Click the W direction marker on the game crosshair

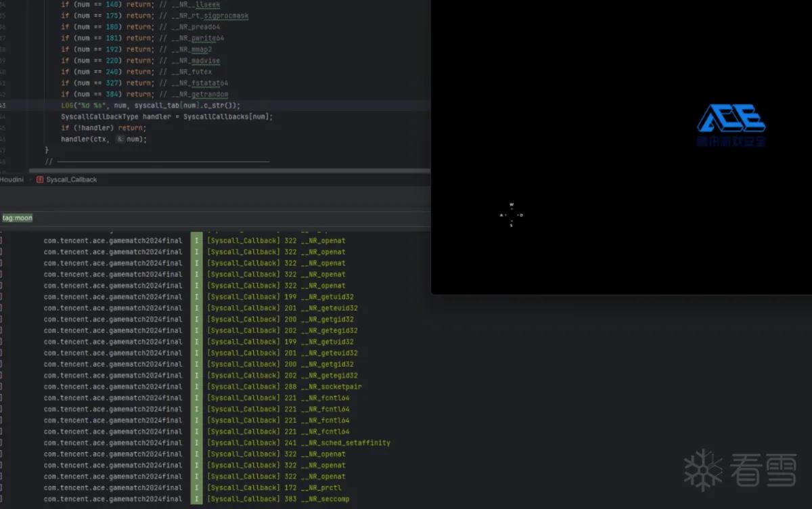pyautogui.click(x=512, y=204)
